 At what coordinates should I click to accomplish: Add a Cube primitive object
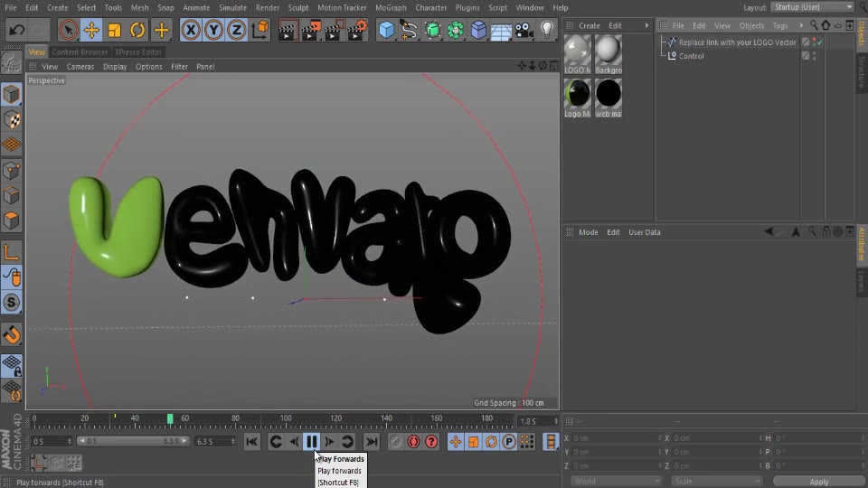point(387,30)
